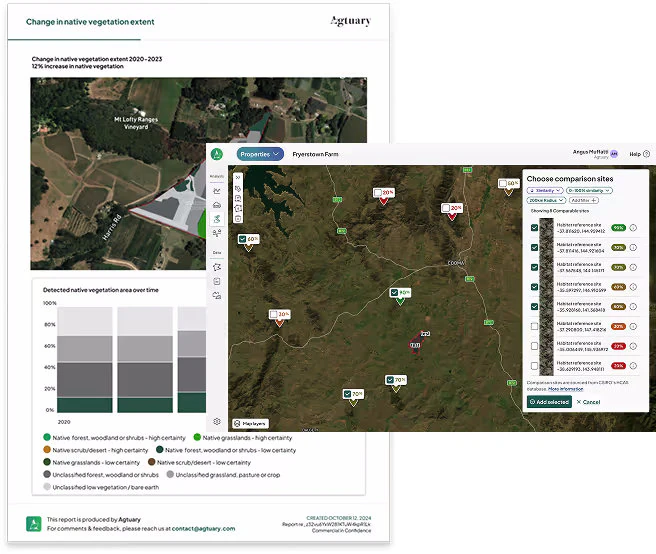Click the Angus Moffatt user name

click(590, 152)
